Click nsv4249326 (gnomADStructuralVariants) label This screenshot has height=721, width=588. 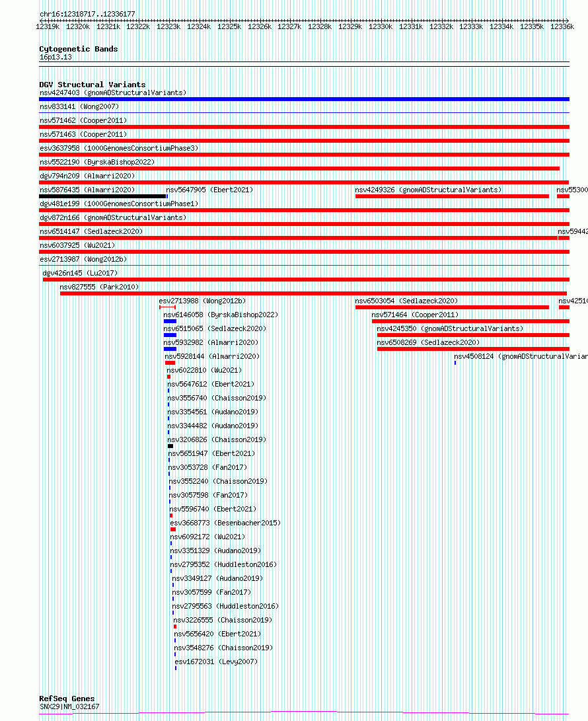(x=428, y=190)
